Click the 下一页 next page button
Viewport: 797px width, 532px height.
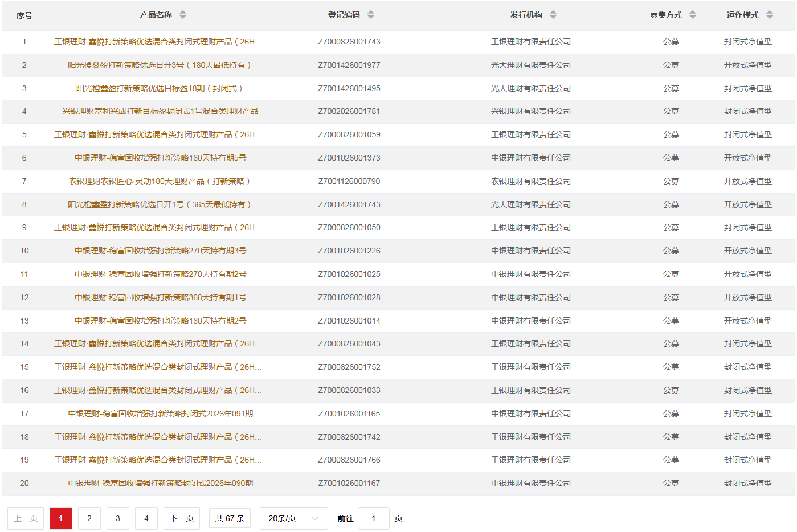182,518
